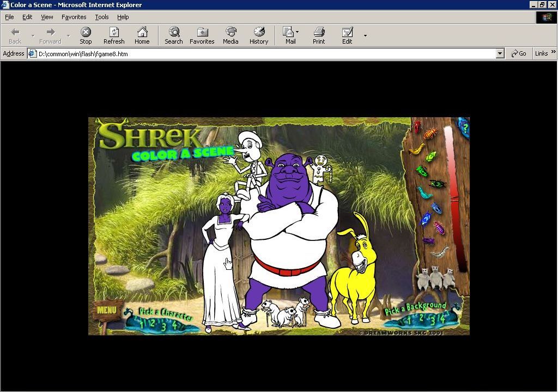The height and width of the screenshot is (392, 558).
Task: Click the Home toolbar icon
Action: tap(142, 35)
